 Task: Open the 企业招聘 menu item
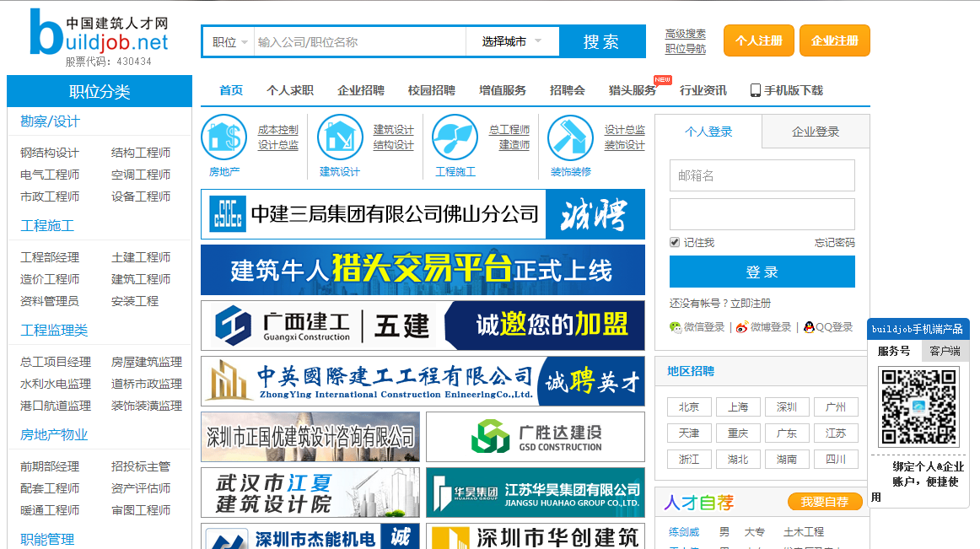[x=361, y=91]
